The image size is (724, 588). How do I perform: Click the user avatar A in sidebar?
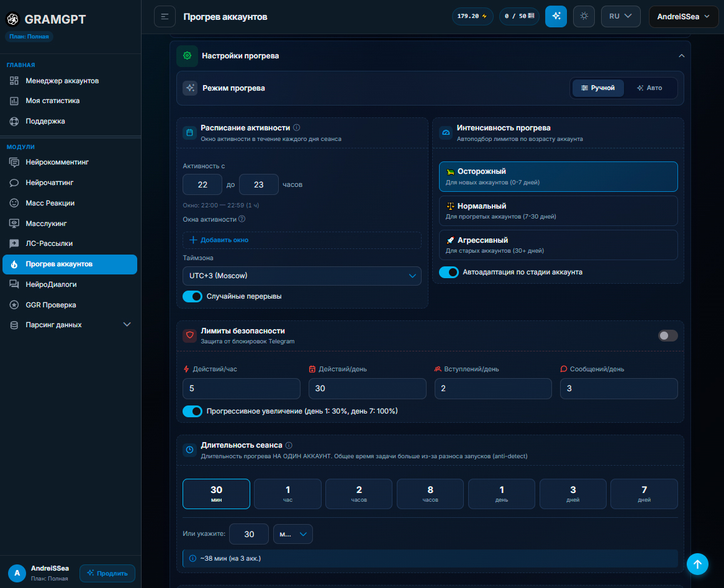tap(17, 573)
